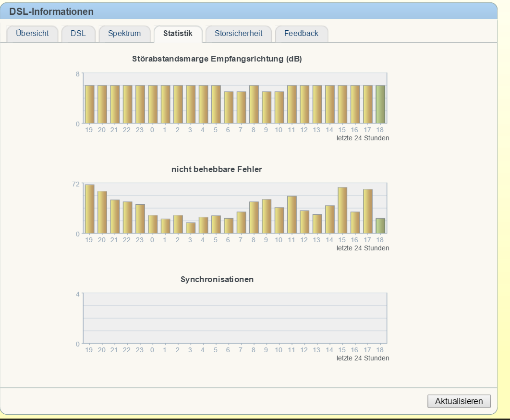
Task: Switch to the DSL tab
Action: pos(78,34)
